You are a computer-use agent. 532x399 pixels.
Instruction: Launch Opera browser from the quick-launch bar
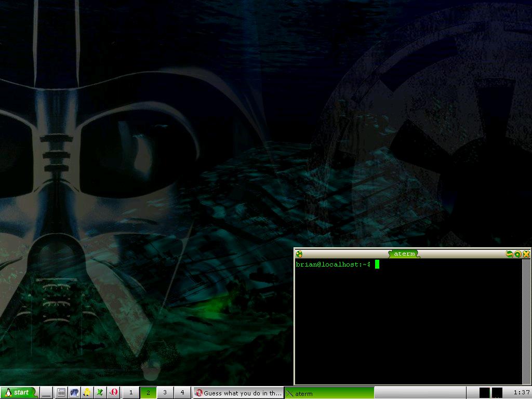tap(113, 393)
